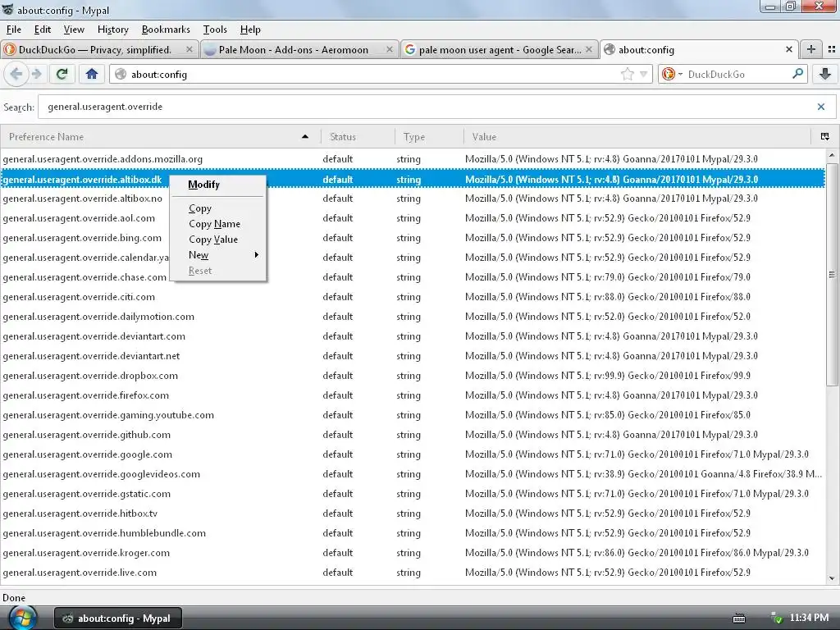Viewport: 840px width, 630px height.
Task: Choose Copy Name in context menu
Action: click(x=217, y=223)
